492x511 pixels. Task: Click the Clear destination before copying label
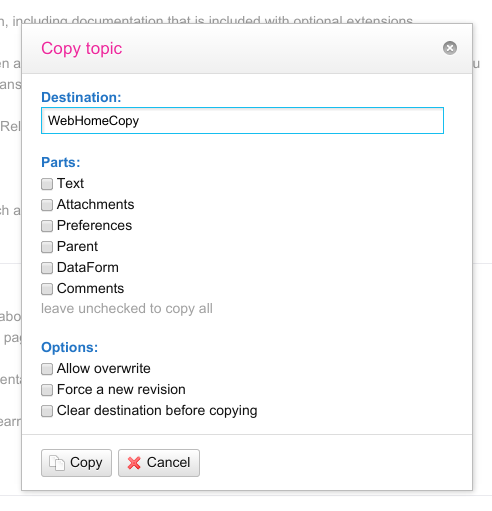click(x=157, y=411)
